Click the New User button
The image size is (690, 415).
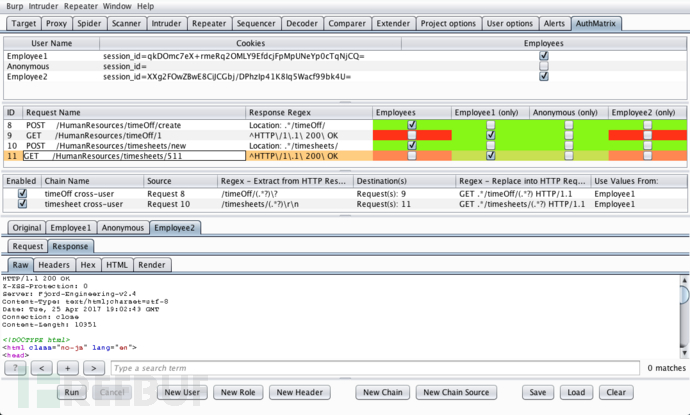182,392
